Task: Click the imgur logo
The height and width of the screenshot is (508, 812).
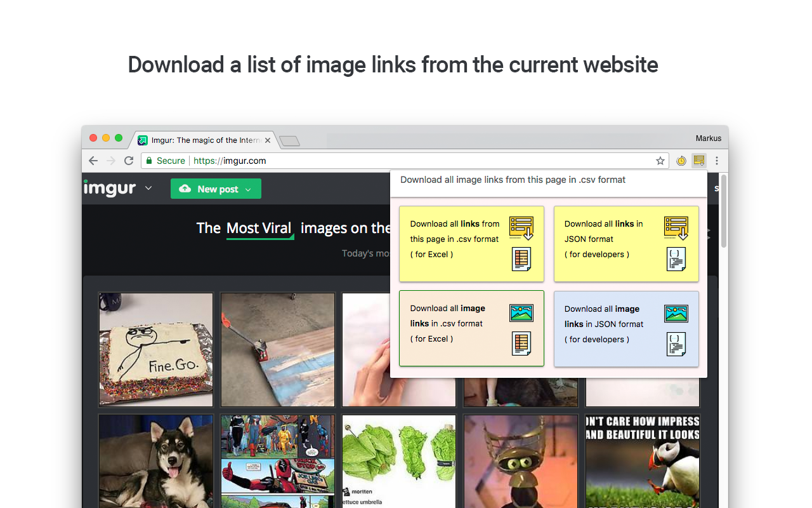Action: pos(110,189)
